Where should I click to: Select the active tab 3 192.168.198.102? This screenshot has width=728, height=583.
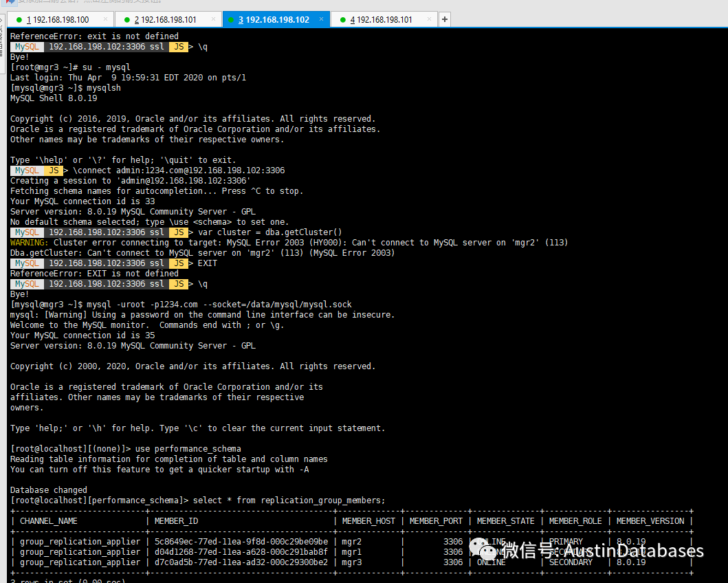pos(273,19)
